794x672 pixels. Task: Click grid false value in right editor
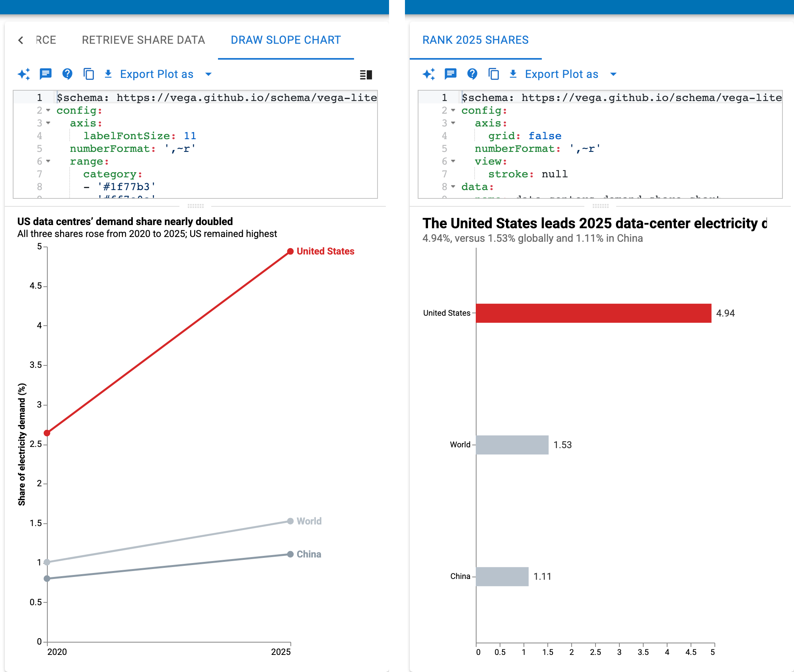(x=545, y=136)
